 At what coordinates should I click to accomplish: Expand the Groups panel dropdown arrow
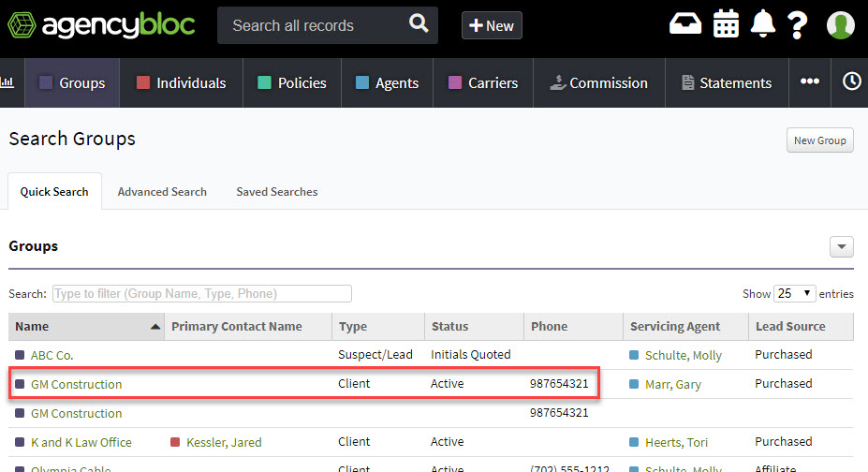(842, 247)
